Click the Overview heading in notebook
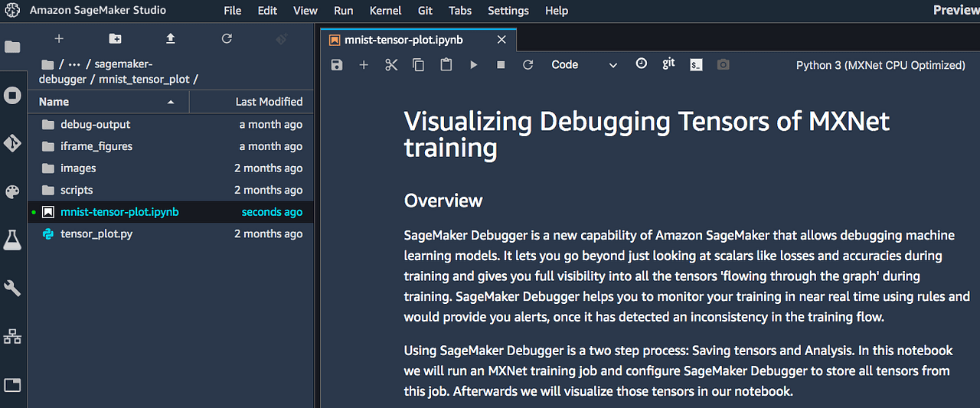 click(443, 201)
